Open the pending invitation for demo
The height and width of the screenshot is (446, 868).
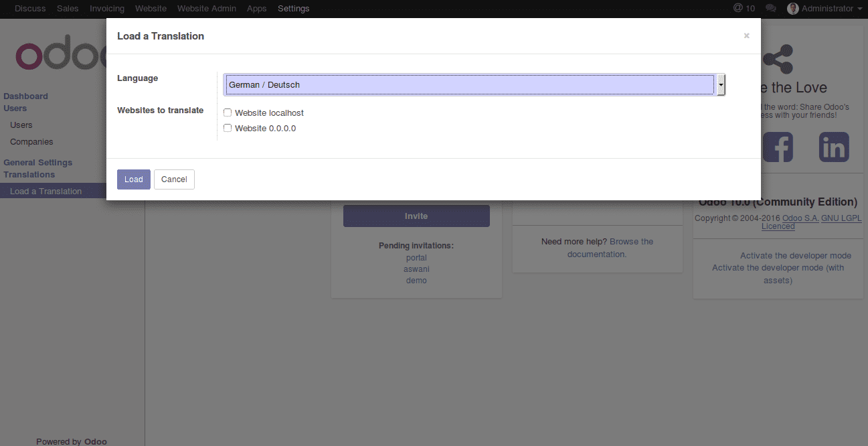point(416,281)
